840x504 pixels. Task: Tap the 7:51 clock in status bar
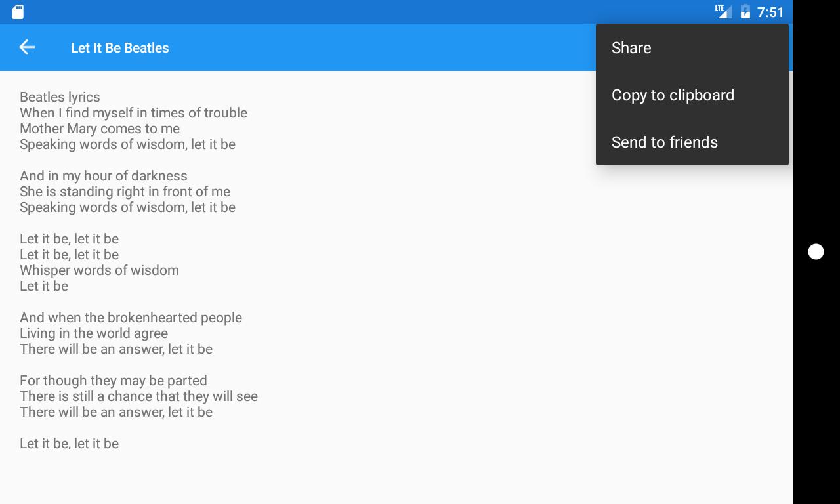(770, 12)
